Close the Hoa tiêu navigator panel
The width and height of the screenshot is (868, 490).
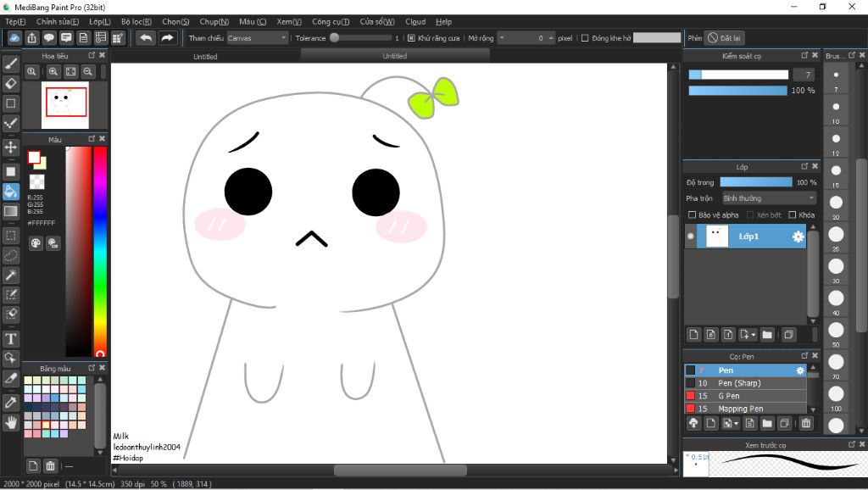pyautogui.click(x=102, y=55)
